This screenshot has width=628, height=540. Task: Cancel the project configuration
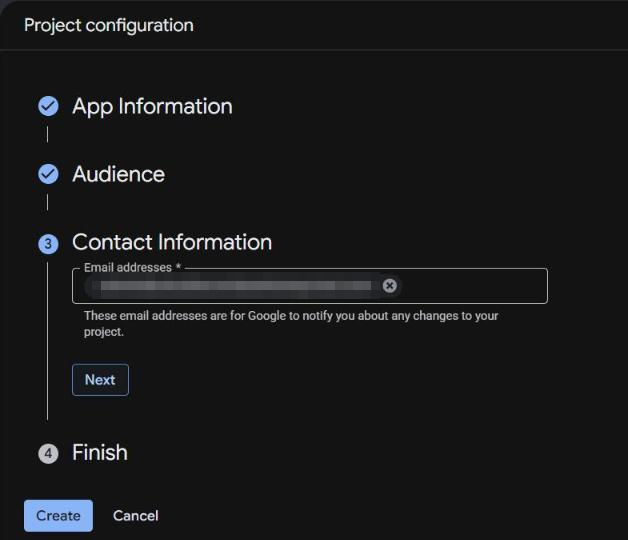[x=135, y=516]
